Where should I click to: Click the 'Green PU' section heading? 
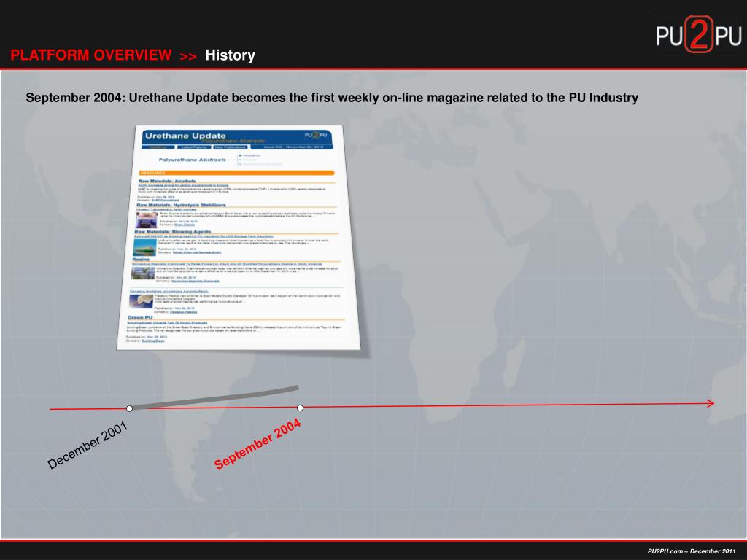click(x=140, y=317)
